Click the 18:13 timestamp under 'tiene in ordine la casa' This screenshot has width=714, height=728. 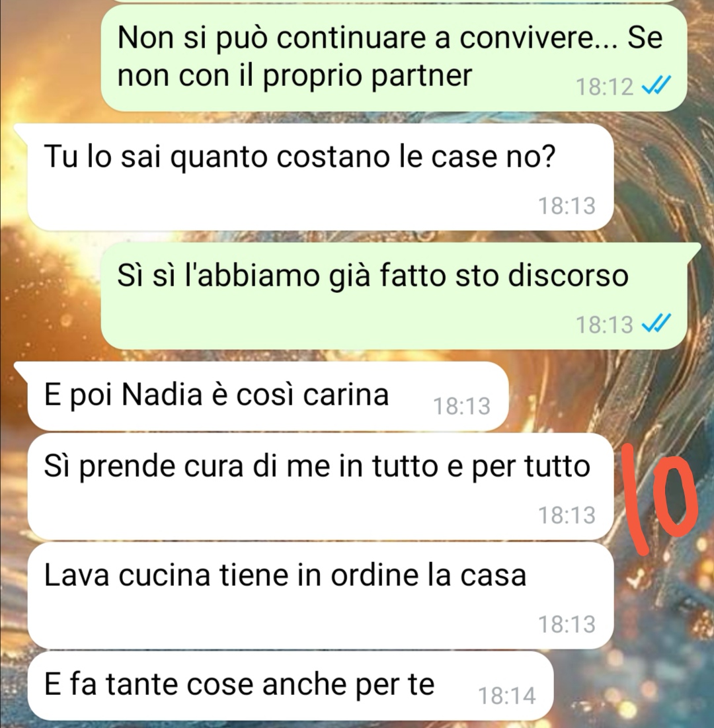coord(567,624)
